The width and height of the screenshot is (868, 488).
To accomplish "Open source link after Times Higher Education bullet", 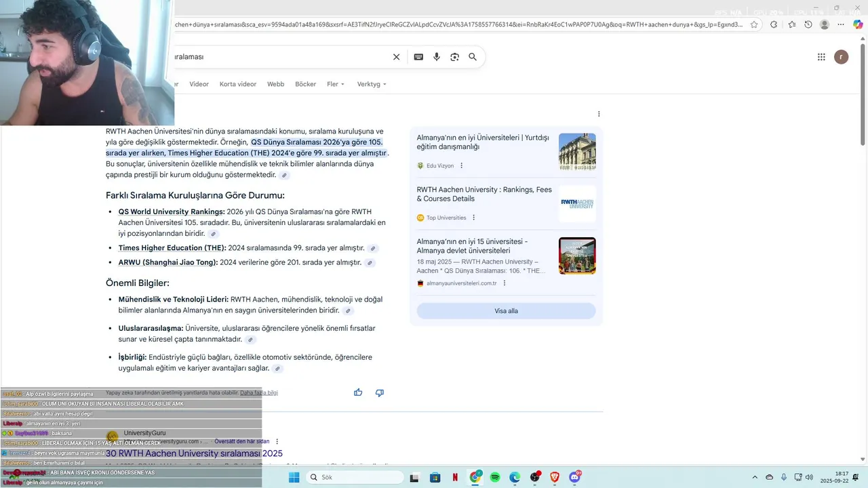I will point(373,249).
